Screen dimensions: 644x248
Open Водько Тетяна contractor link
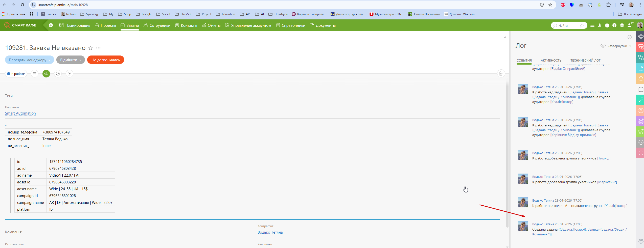click(x=270, y=232)
